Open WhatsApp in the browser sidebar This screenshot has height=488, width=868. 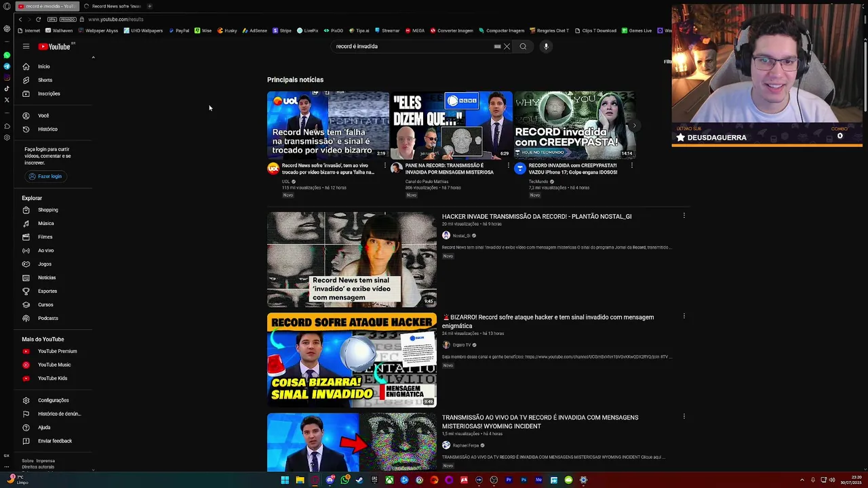point(7,55)
